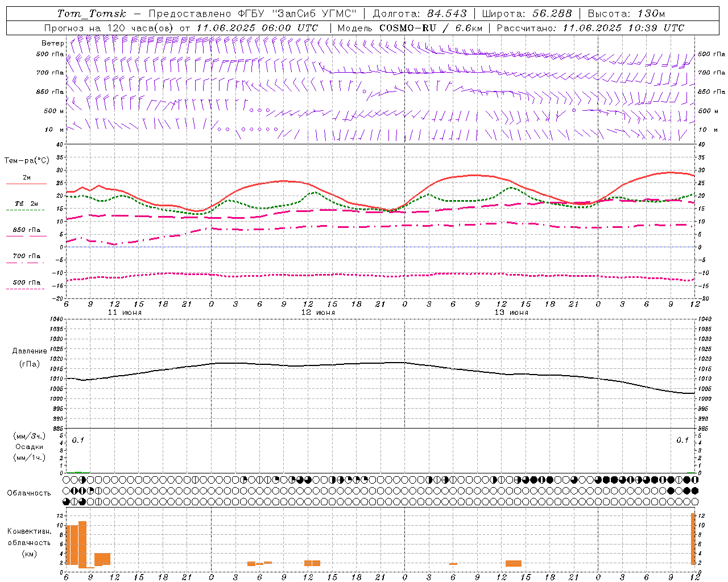Select the 'Высота: 130м' elevation text
Viewport: 728px width, 582px height.
[x=626, y=14]
